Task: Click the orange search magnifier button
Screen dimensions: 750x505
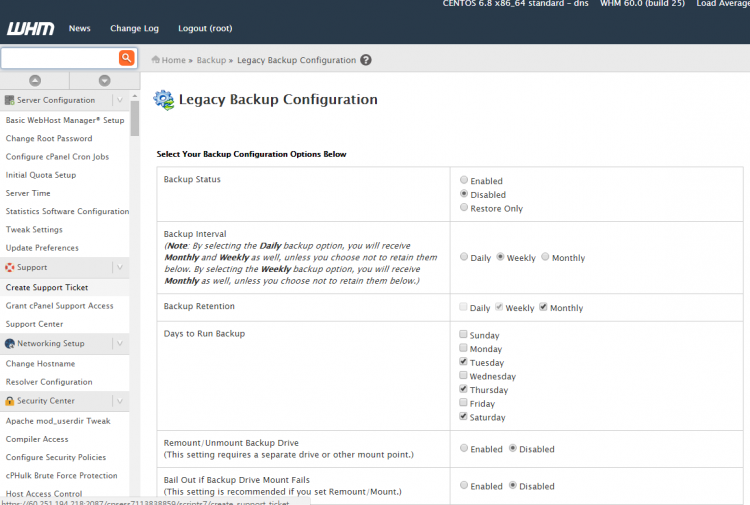Action: pos(127,58)
